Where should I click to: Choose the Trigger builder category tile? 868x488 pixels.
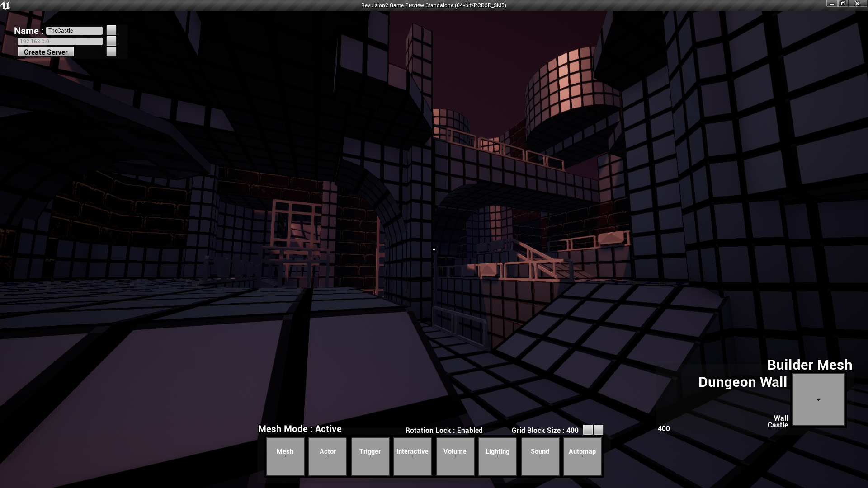pyautogui.click(x=370, y=456)
